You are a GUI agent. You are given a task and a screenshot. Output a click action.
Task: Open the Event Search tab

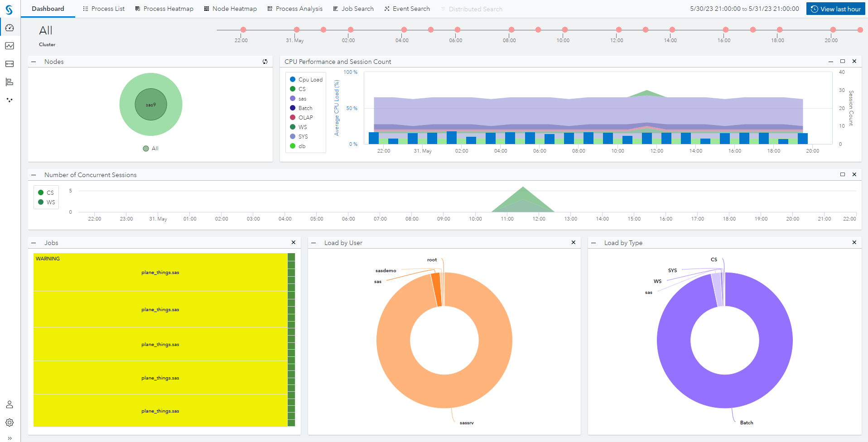(x=407, y=9)
